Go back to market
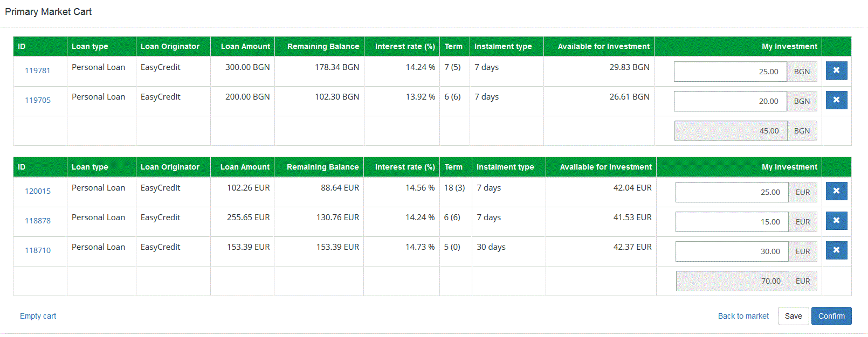The width and height of the screenshot is (868, 337). coord(743,316)
